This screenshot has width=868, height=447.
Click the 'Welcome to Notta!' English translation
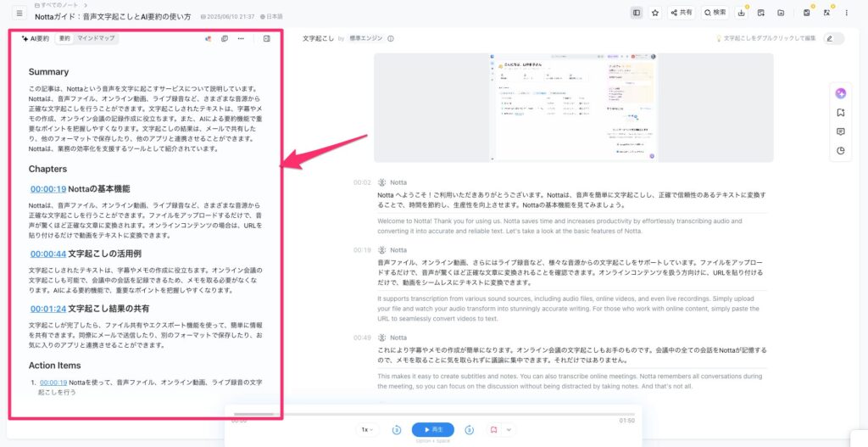tap(559, 226)
